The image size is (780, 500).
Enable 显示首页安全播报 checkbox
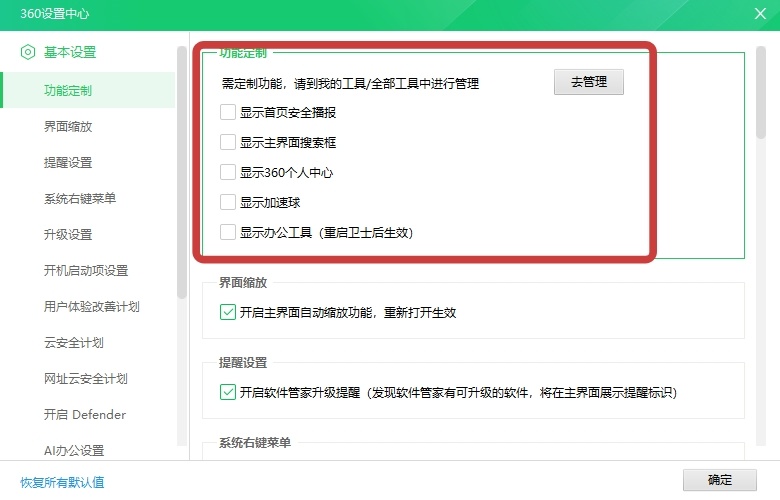(x=228, y=112)
